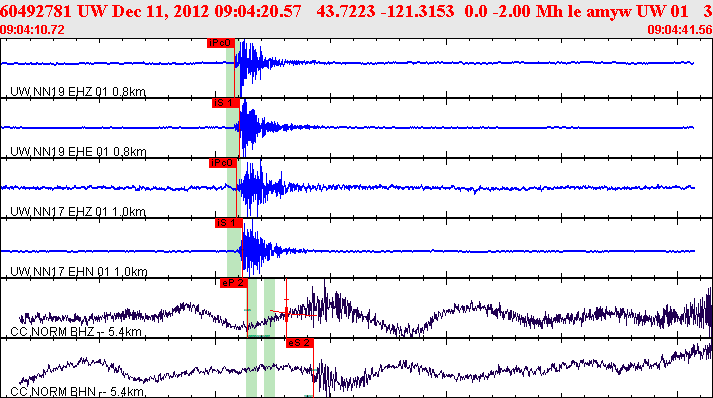Select the origin time 09:04:20.57 in header
Screen dimensions: 713x398
[258, 11]
